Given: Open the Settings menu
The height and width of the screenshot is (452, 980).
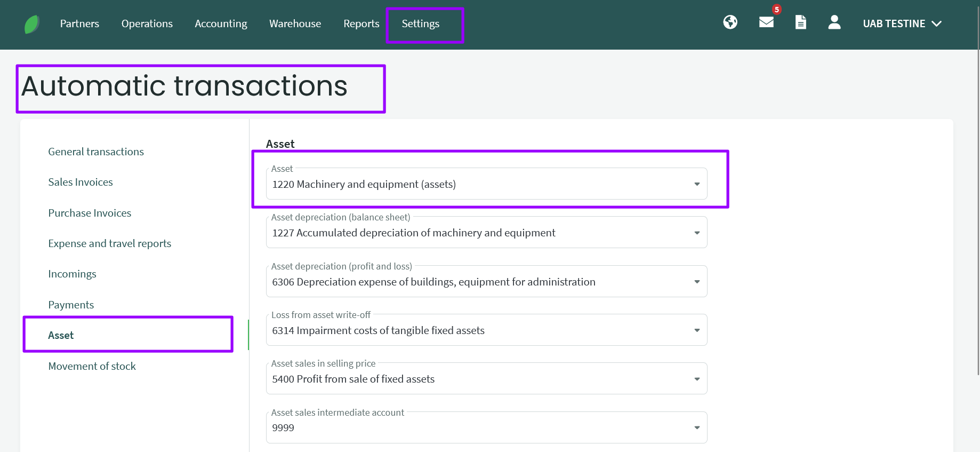Looking at the screenshot, I should tap(420, 24).
